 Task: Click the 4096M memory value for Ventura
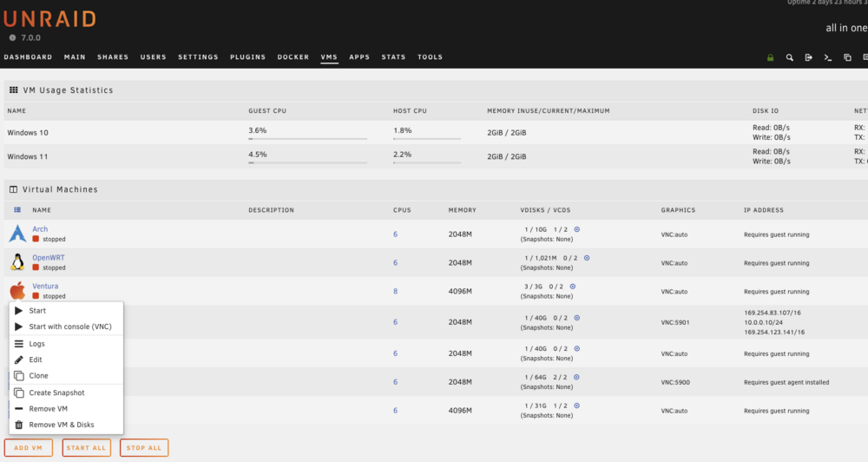click(460, 292)
